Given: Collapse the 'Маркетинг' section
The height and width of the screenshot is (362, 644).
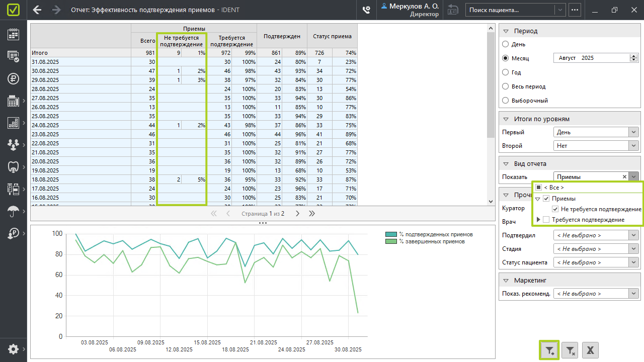Looking at the screenshot, I should tap(506, 281).
